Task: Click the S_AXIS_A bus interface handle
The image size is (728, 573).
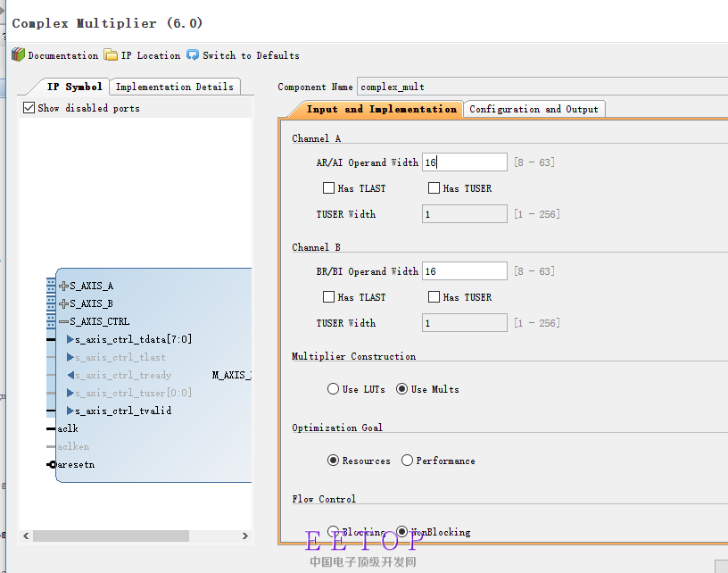Action: [51, 286]
